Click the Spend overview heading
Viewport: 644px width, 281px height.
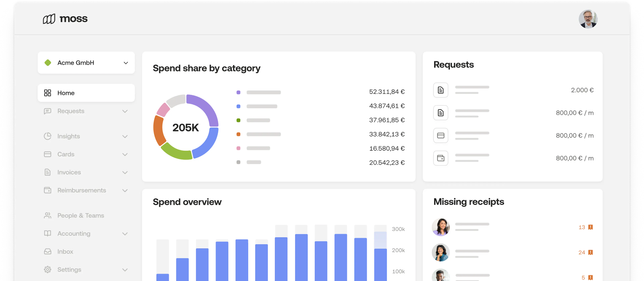click(x=187, y=202)
